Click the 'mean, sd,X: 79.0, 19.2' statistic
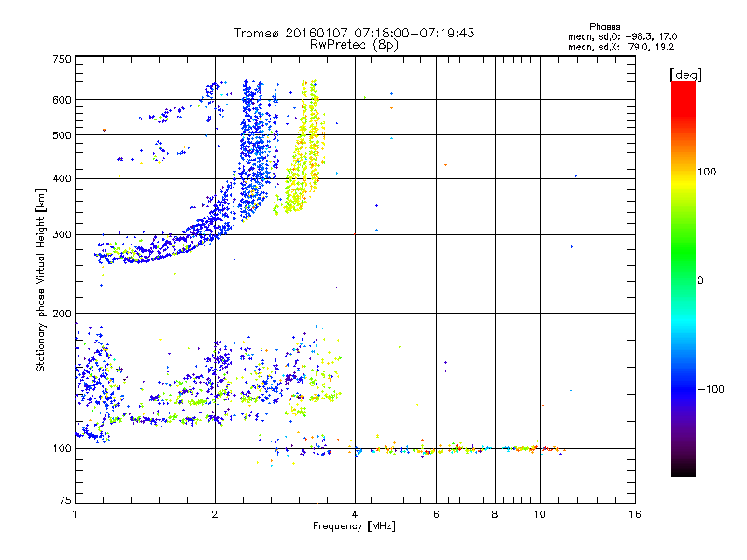 (621, 48)
